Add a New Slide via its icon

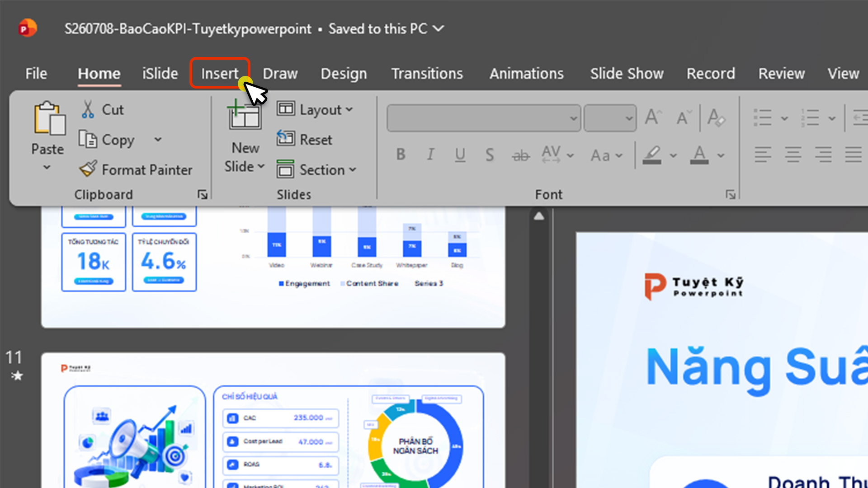point(245,114)
